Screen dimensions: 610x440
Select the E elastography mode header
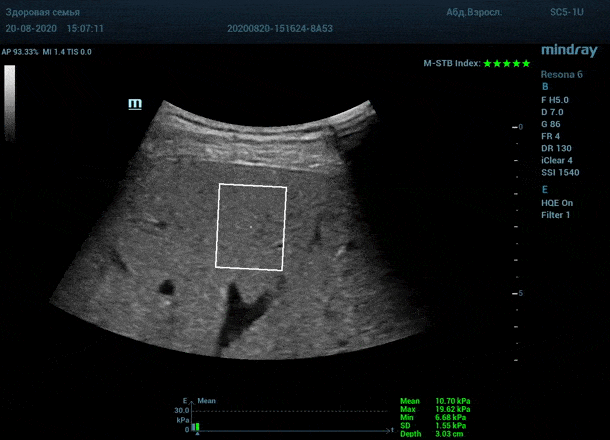pos(544,188)
